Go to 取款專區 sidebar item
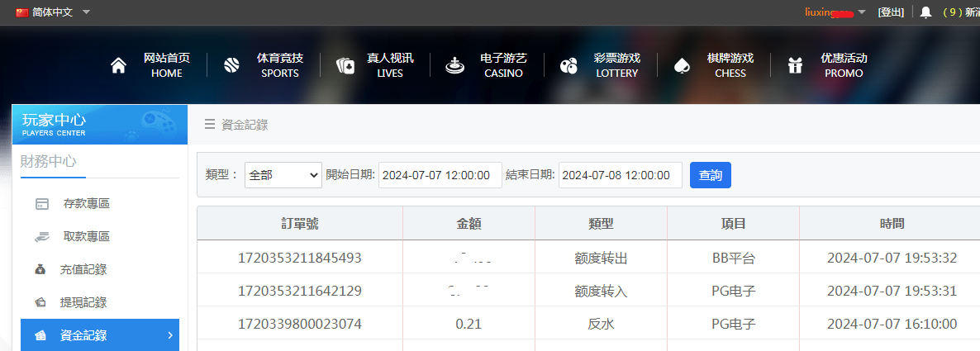This screenshot has width=980, height=351. [86, 237]
